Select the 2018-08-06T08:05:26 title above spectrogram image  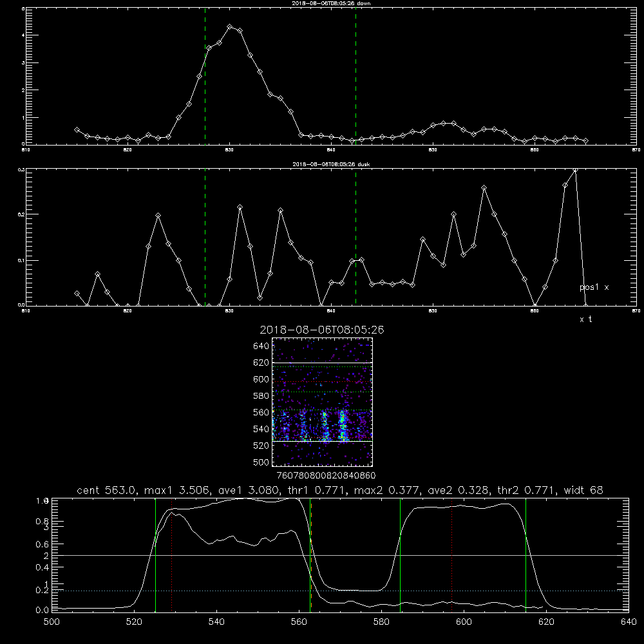[322, 330]
